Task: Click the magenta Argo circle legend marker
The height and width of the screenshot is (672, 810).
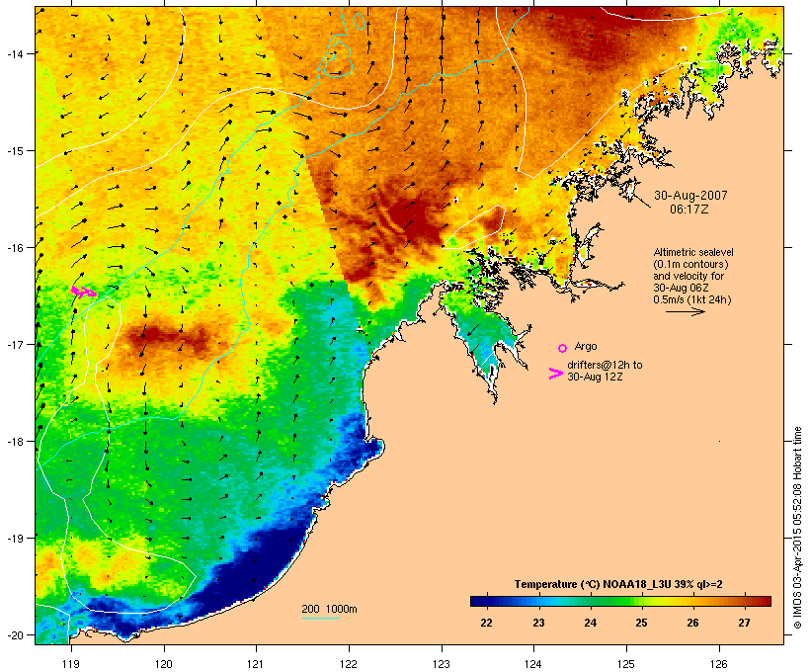Action: (563, 348)
